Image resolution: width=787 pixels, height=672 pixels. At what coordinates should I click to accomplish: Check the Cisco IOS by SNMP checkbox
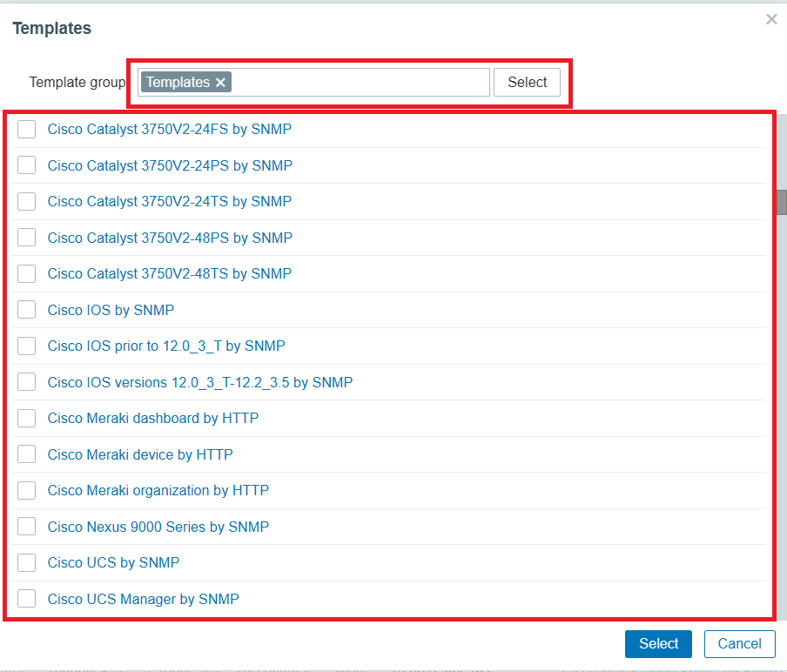26,309
